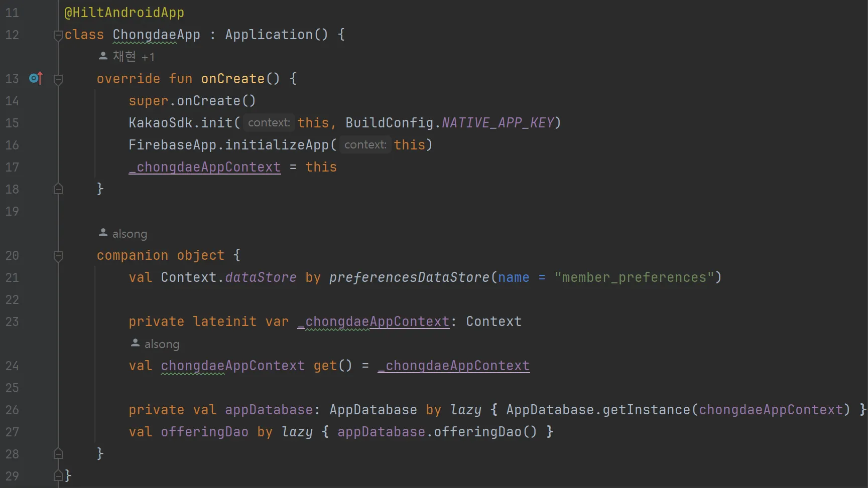The image size is (868, 488).
Task: Click _chongdaeAppContext returned by the getter on line 24
Action: 454,366
